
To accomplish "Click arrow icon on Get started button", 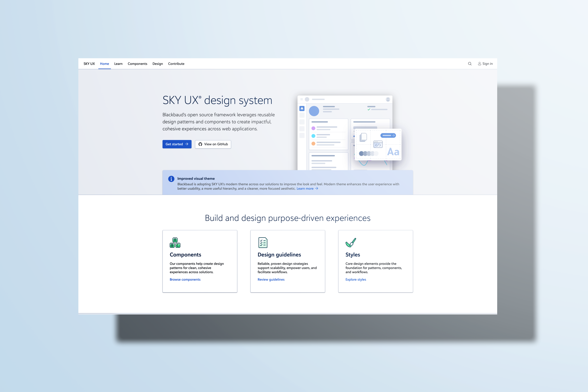I will point(187,144).
